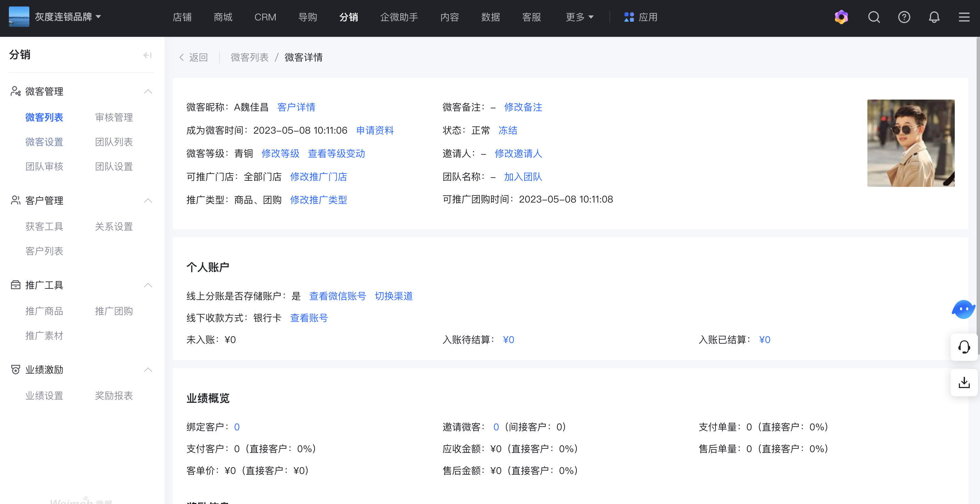The width and height of the screenshot is (980, 504).
Task: Open notifications bell icon
Action: pos(934,17)
